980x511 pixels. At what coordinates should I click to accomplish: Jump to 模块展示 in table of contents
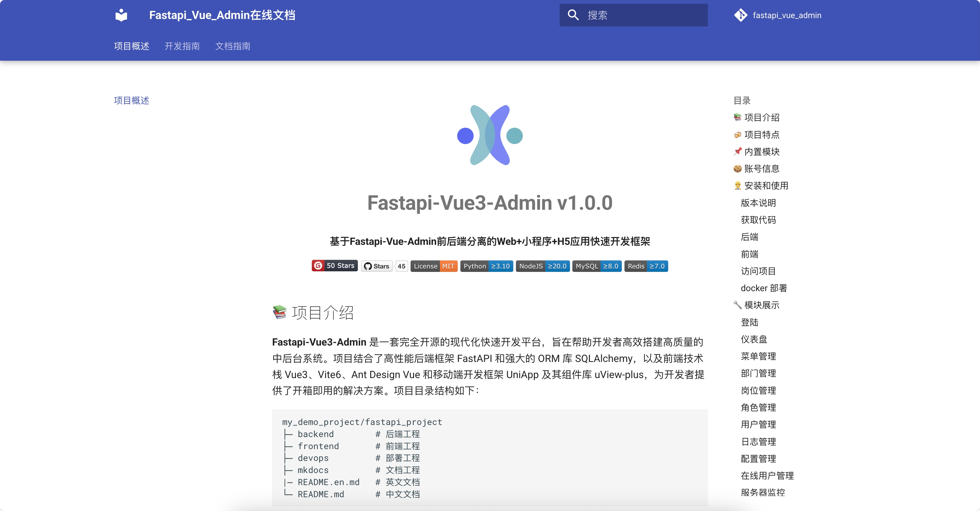point(756,305)
